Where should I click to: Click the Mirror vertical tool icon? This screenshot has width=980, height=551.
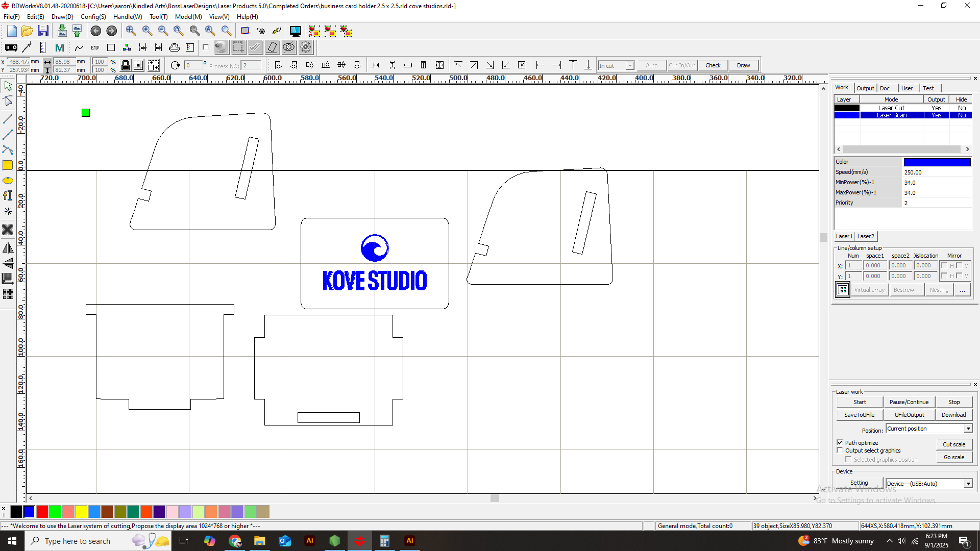(x=8, y=263)
